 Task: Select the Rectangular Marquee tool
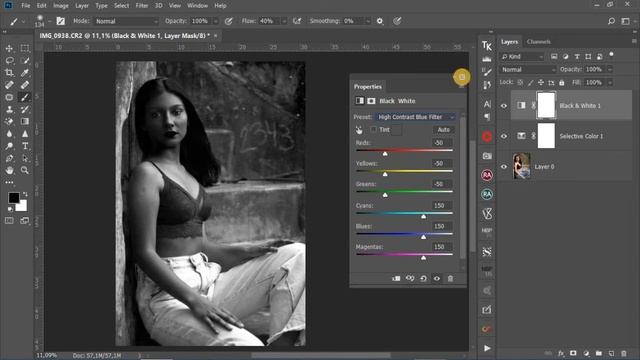point(25,48)
